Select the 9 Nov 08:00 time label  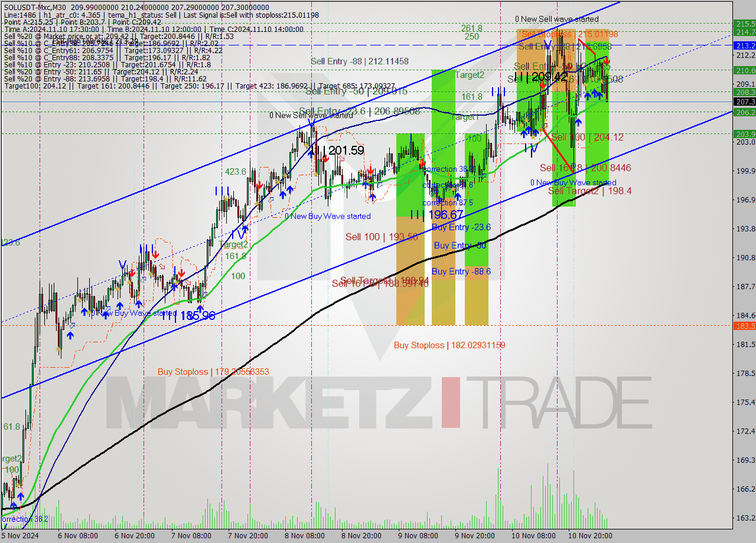point(418,536)
